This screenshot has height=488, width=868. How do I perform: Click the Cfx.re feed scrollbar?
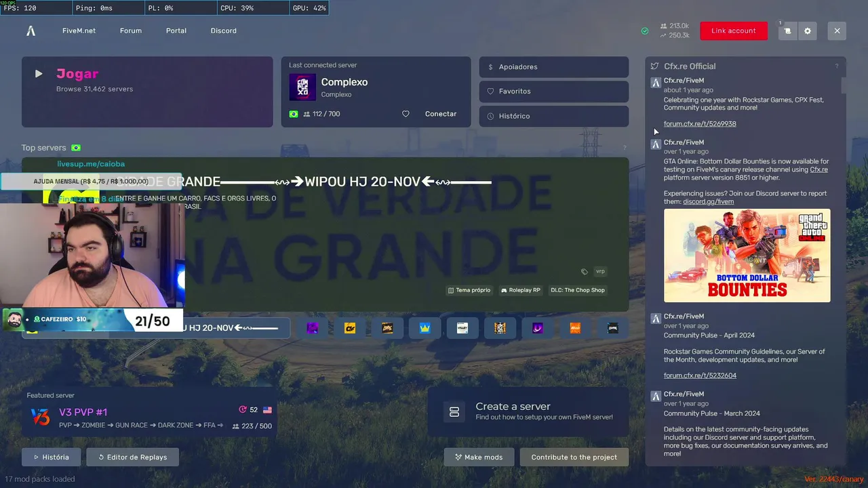pos(844,85)
